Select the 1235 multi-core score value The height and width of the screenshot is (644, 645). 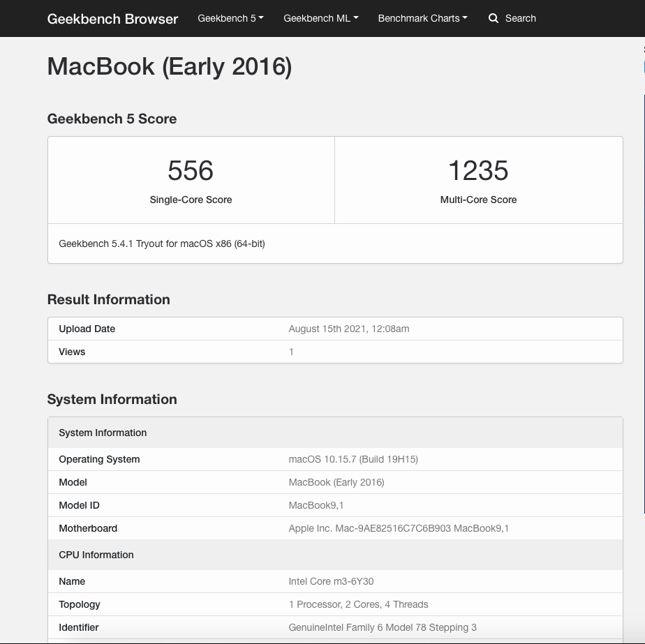tap(478, 170)
